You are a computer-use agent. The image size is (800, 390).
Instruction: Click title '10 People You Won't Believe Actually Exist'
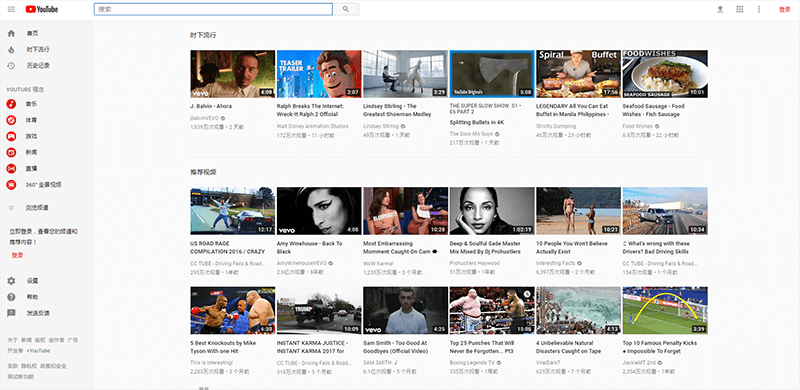tap(572, 248)
